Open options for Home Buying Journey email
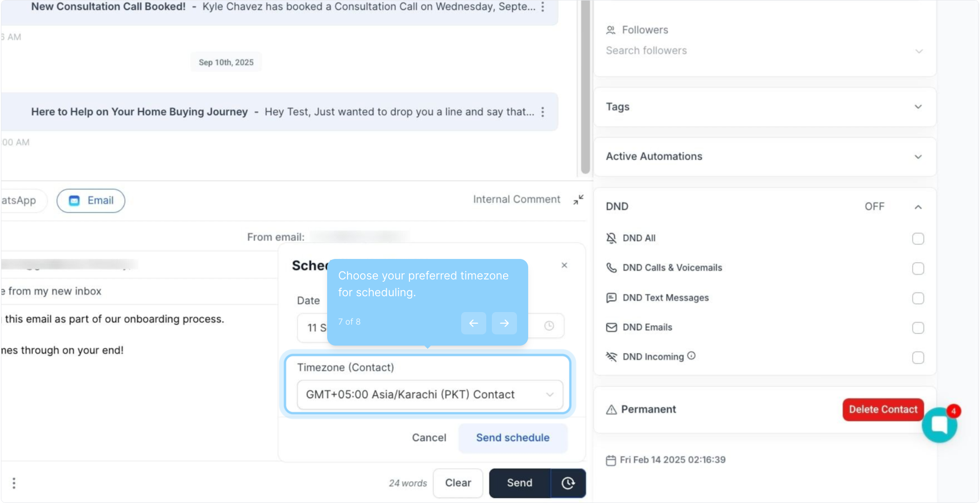 coord(543,112)
